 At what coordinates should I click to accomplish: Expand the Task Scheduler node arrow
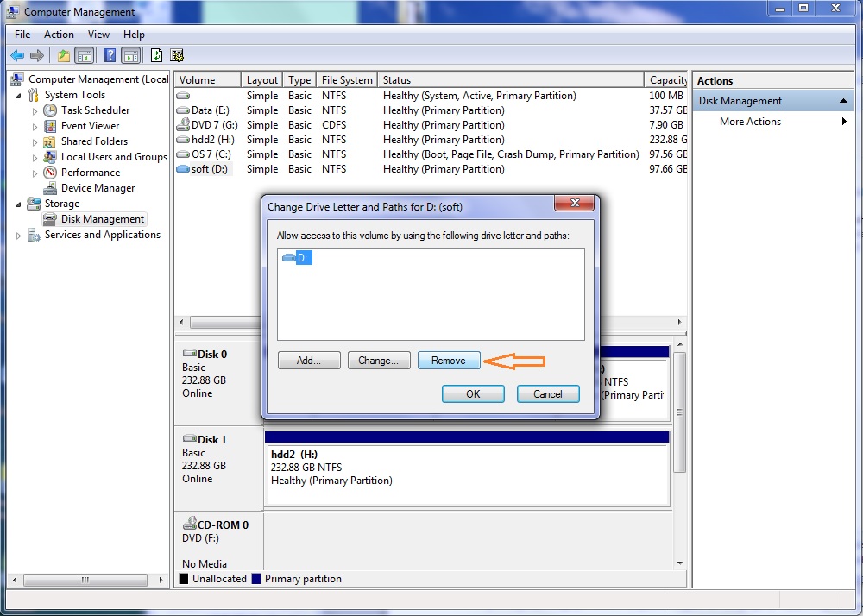[35, 111]
